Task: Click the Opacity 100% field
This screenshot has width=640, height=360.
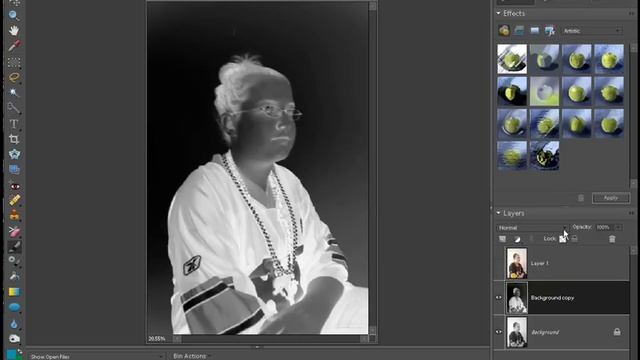Action: (x=604, y=227)
